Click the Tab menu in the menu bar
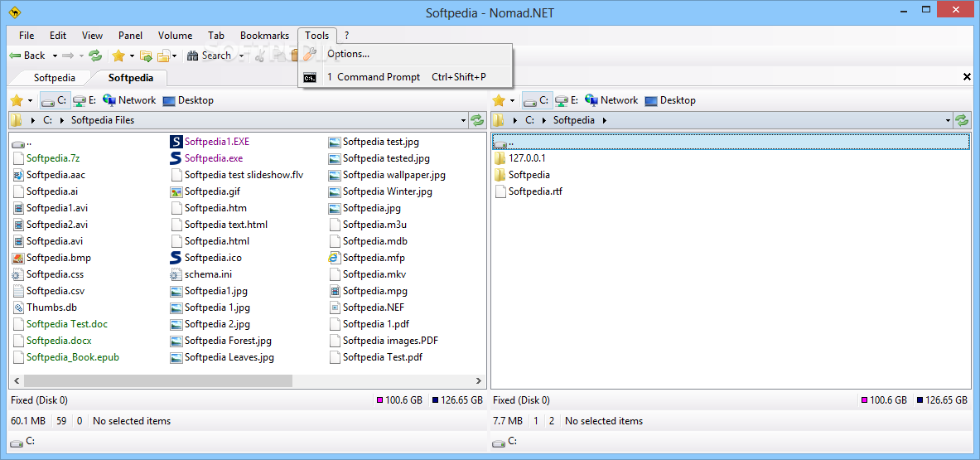 click(x=216, y=36)
